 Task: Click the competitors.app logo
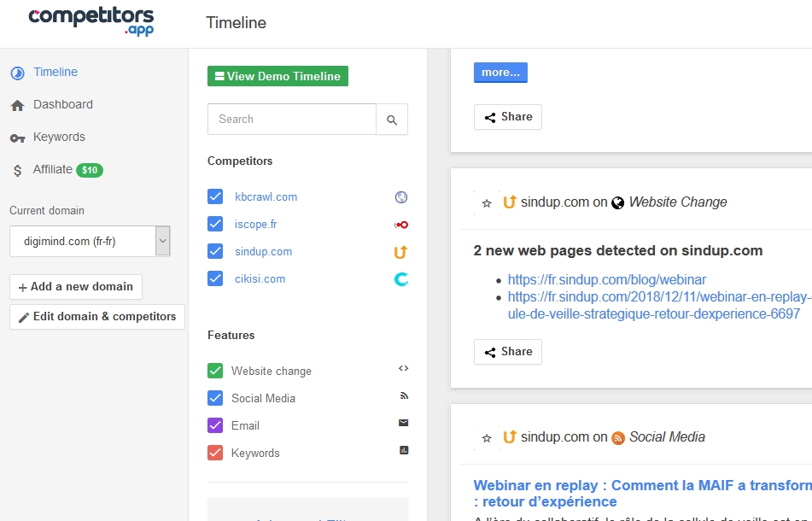(x=91, y=21)
